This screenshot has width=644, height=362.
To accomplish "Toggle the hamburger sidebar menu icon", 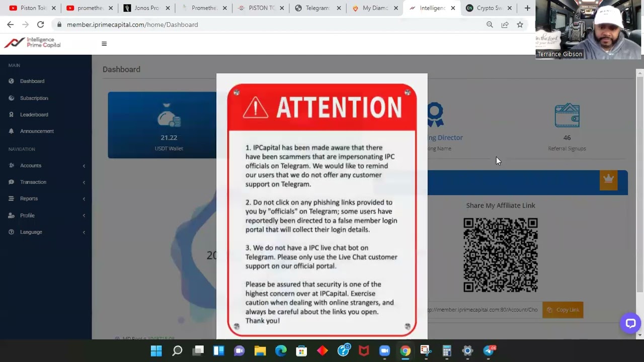I will (104, 44).
